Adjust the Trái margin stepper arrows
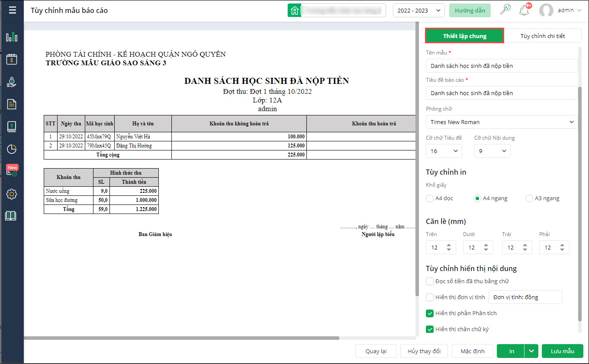Viewport: 589px width, 364px height. point(525,248)
